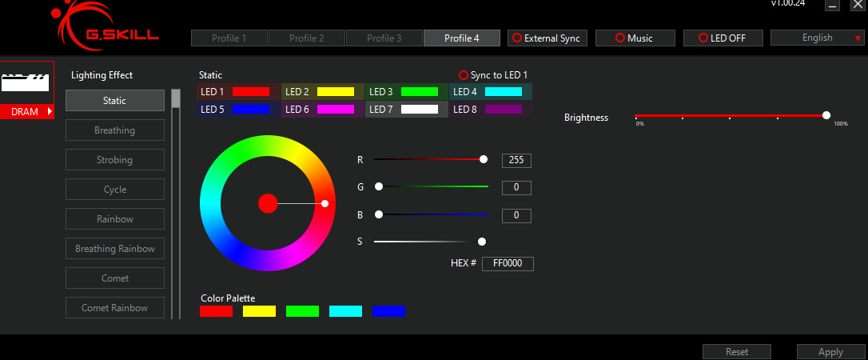This screenshot has height=360, width=868.
Task: Select LED 4 cyan swatch
Action: (x=504, y=92)
